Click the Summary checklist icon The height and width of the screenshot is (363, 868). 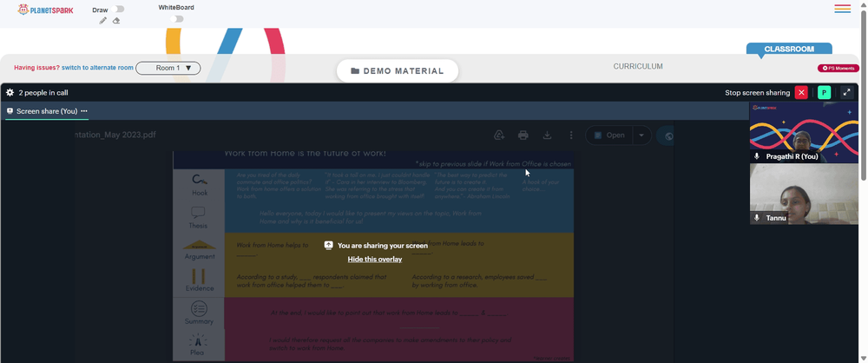click(x=199, y=308)
